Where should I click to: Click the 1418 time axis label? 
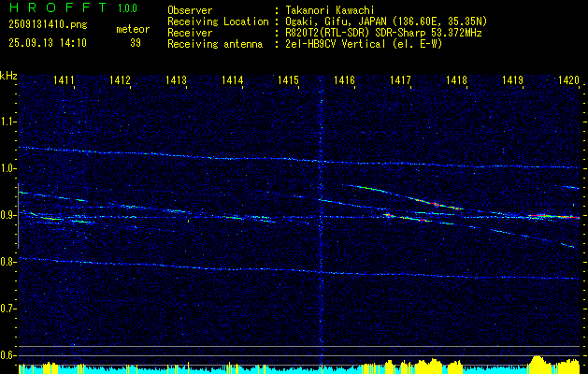[x=456, y=79]
